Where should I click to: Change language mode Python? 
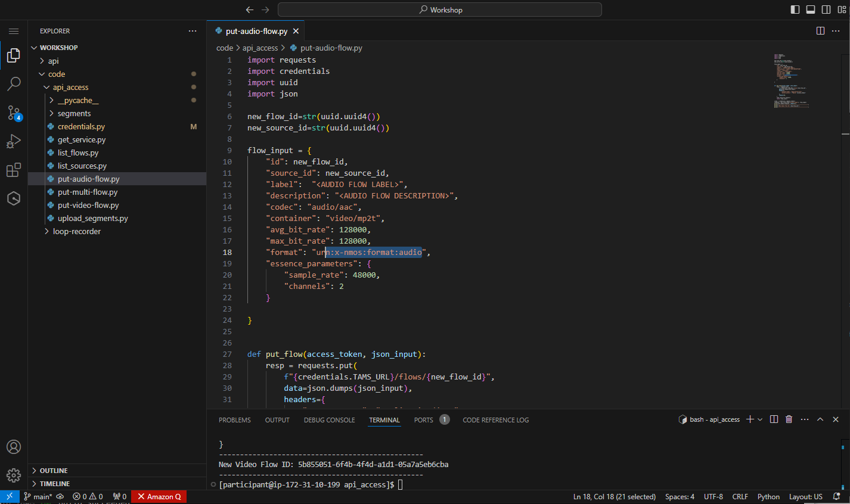(x=768, y=496)
